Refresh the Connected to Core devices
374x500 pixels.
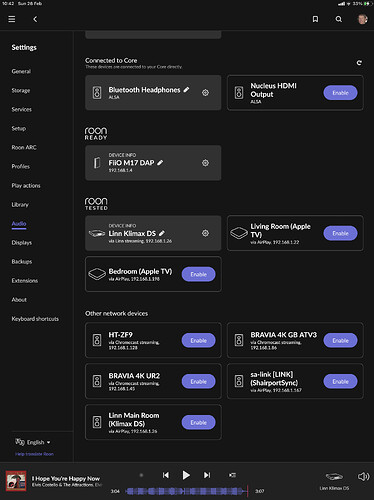(359, 63)
